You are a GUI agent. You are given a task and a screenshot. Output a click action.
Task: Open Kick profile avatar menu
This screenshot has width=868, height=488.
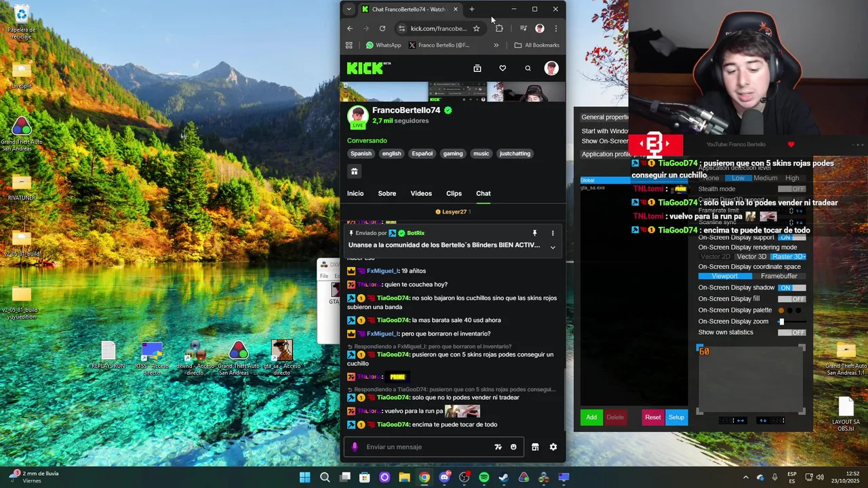551,68
